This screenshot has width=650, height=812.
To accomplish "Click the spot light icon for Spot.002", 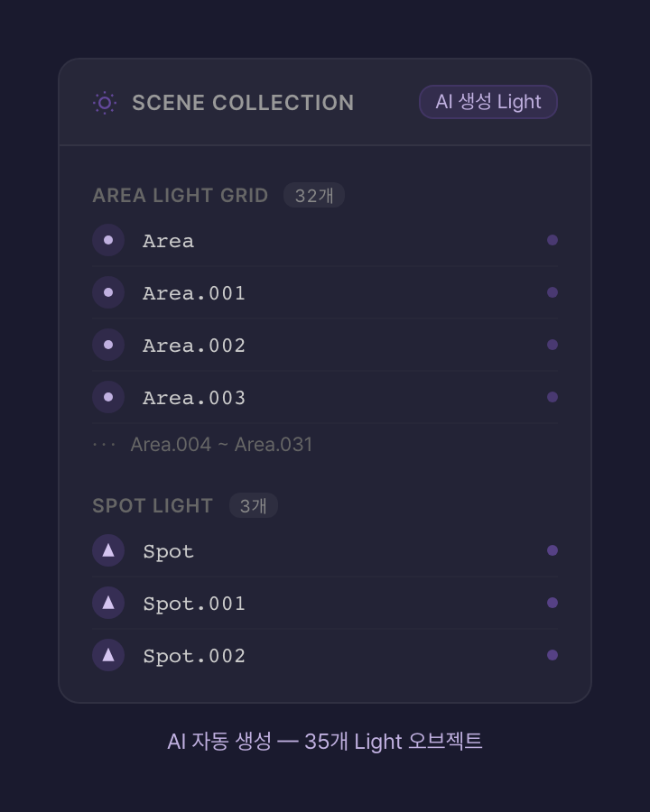I will click(108, 655).
